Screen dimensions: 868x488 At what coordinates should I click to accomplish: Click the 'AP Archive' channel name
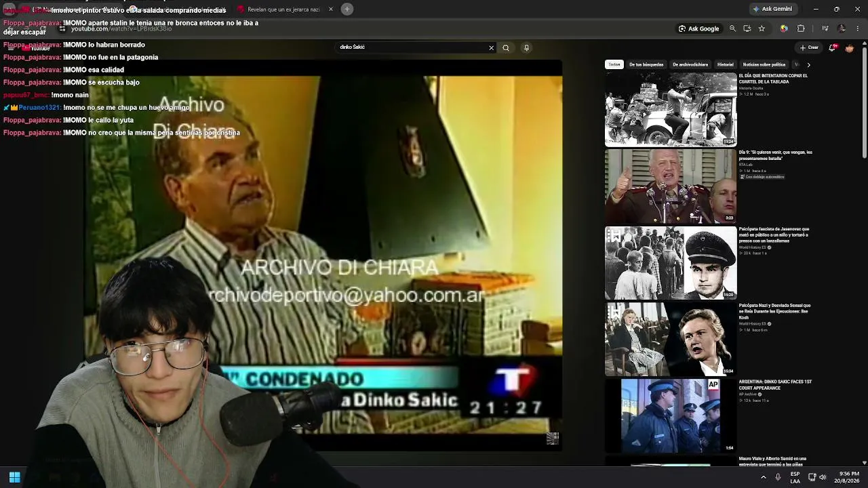pos(748,394)
